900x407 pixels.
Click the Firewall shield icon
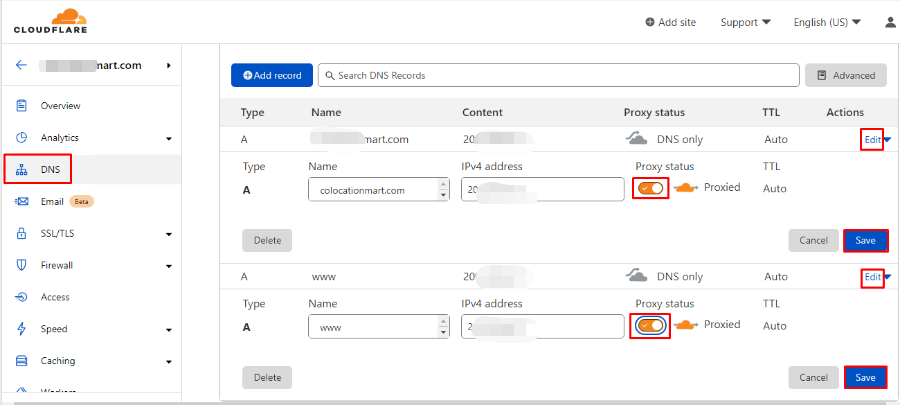[22, 266]
